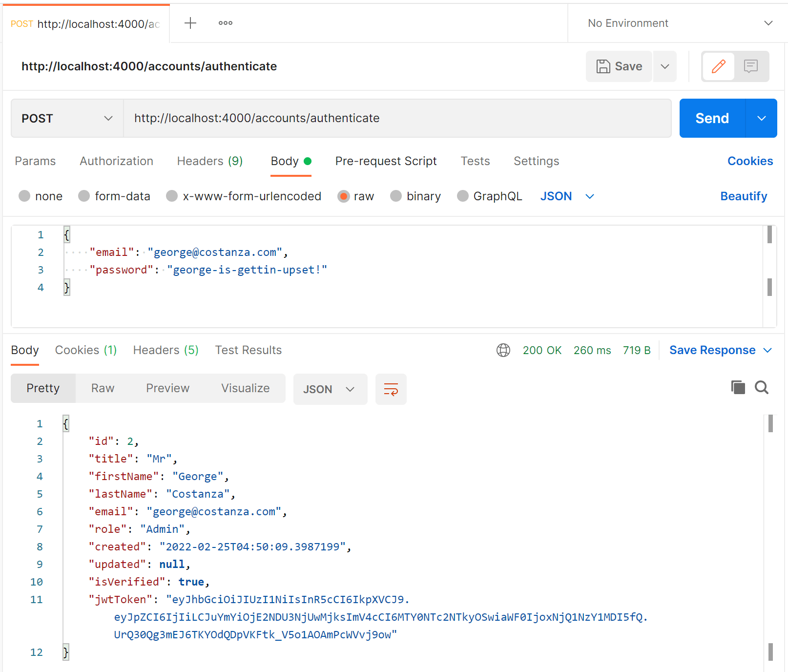Click the "role": "Admin" response line
This screenshot has height=672, width=788.
click(139, 529)
